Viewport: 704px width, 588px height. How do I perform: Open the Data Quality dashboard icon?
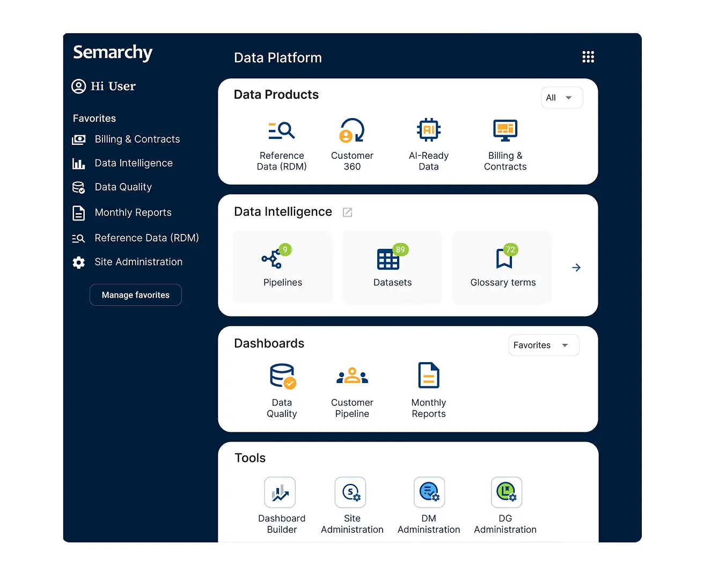282,376
